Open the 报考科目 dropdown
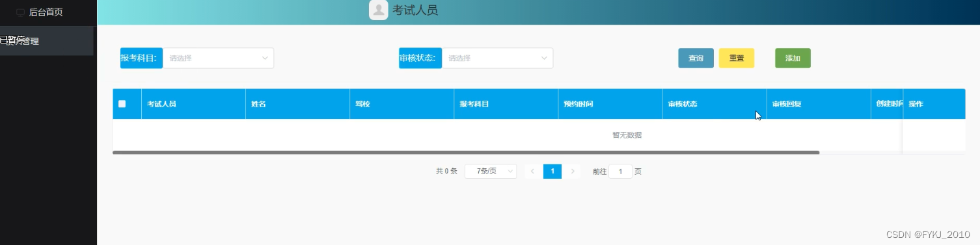This screenshot has height=245, width=980. pyautogui.click(x=218, y=58)
